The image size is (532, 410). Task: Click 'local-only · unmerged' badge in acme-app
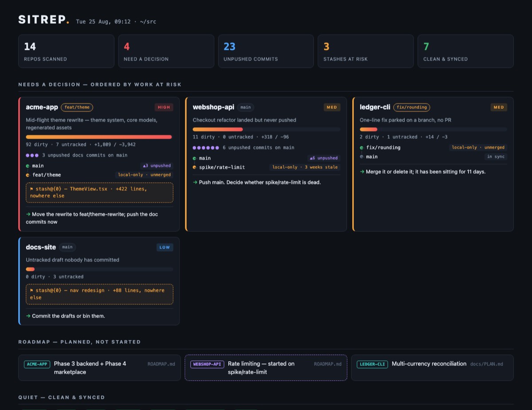[144, 175]
